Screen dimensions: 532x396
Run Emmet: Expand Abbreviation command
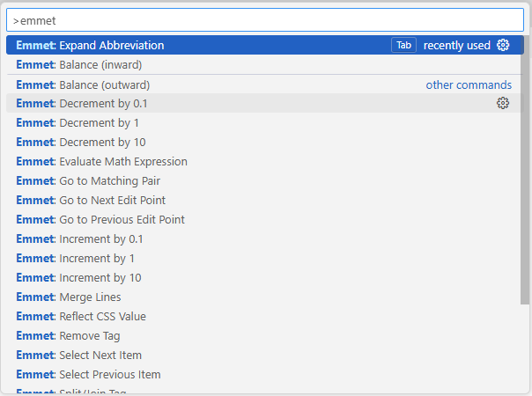click(x=265, y=45)
